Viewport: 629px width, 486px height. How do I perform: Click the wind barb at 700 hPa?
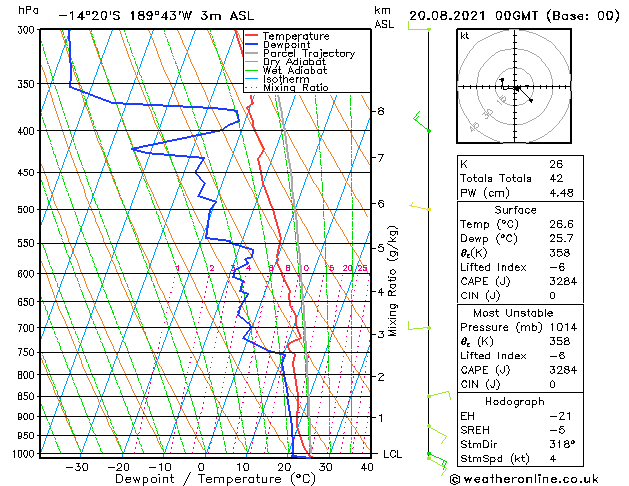click(x=419, y=326)
